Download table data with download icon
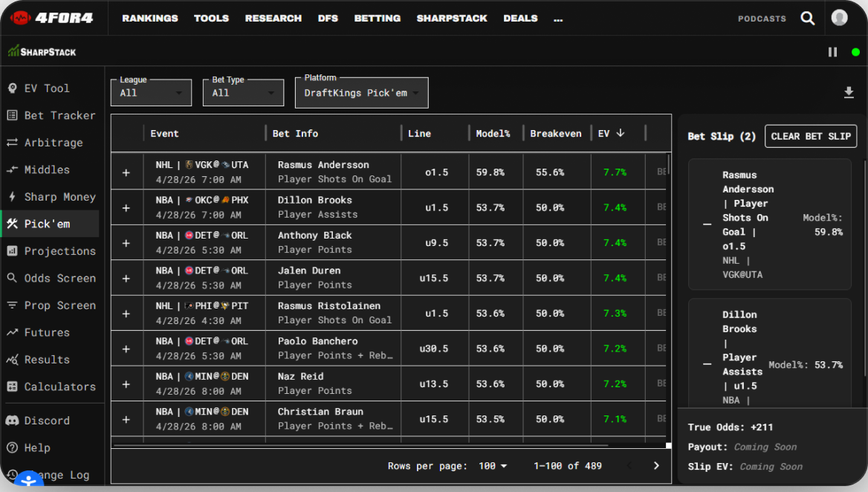868x492 pixels. pos(849,92)
